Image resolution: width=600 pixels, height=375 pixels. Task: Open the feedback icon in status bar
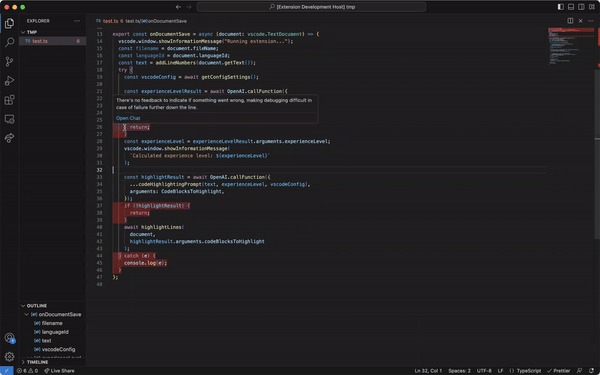[x=579, y=371]
